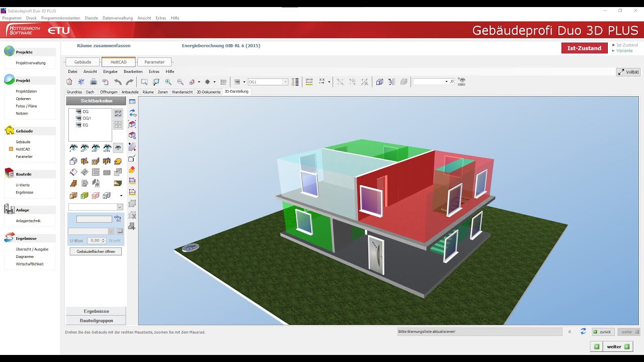Select the zoom window rectangle tool

[x=144, y=82]
